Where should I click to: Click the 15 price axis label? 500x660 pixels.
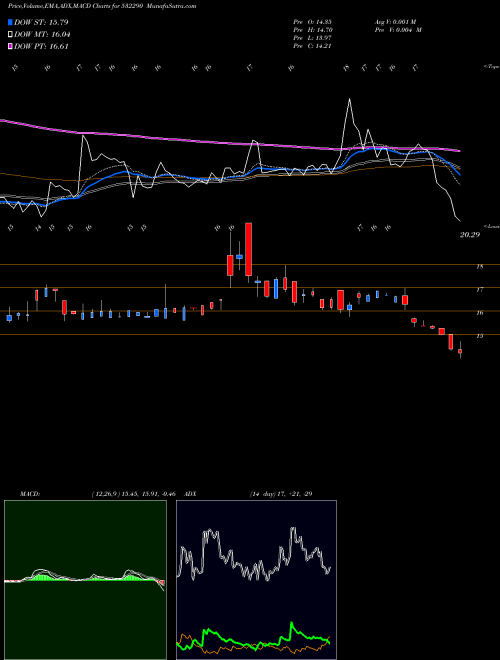479,336
